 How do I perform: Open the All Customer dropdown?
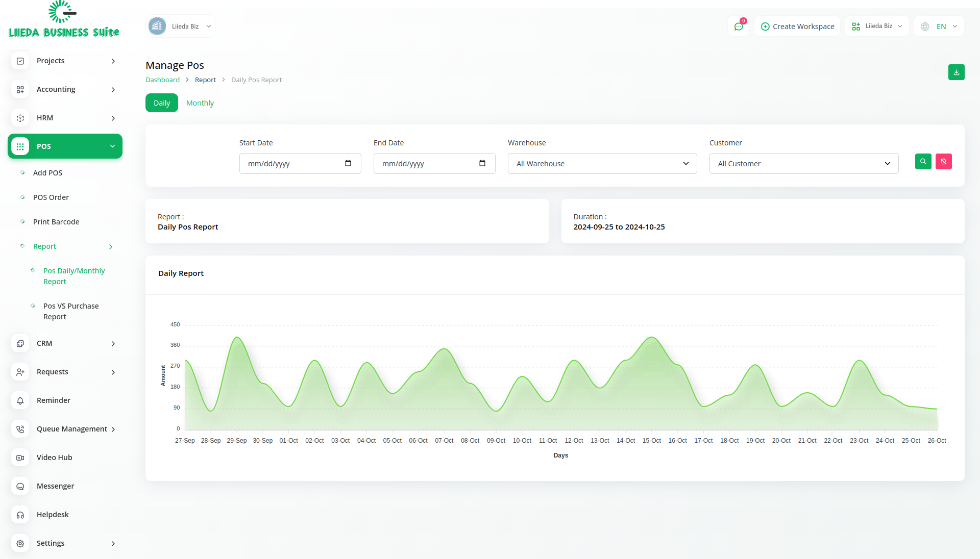[x=803, y=164]
